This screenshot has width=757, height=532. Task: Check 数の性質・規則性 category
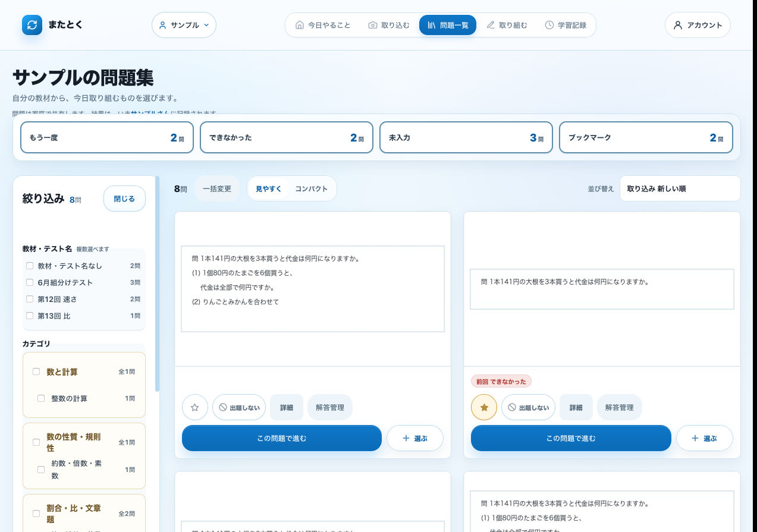click(36, 442)
